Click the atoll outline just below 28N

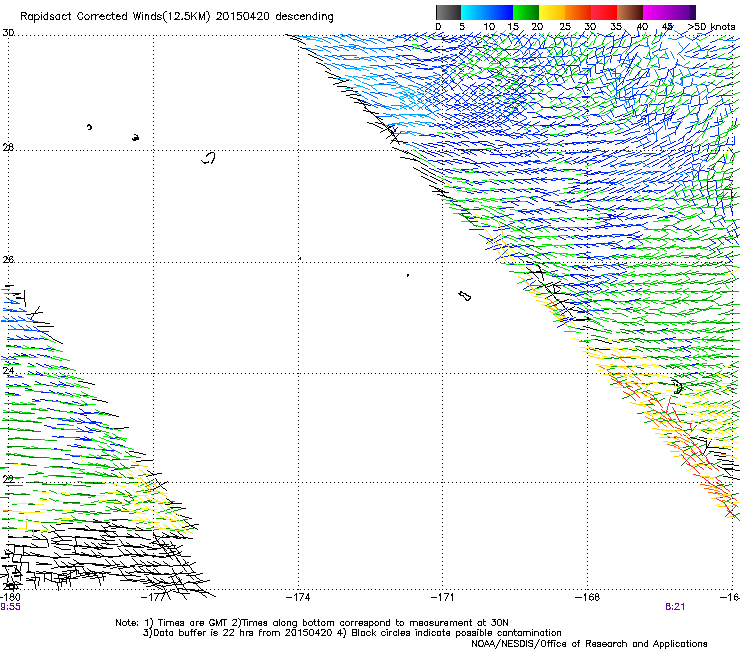click(x=209, y=158)
